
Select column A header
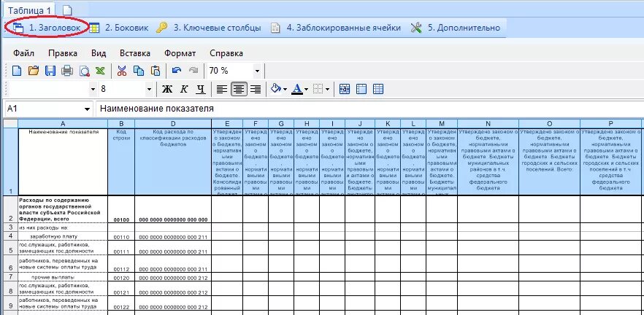(63, 123)
